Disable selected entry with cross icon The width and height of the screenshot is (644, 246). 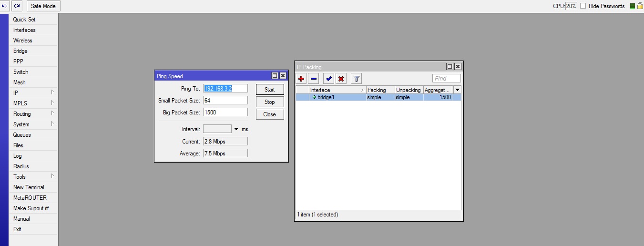[x=341, y=79]
